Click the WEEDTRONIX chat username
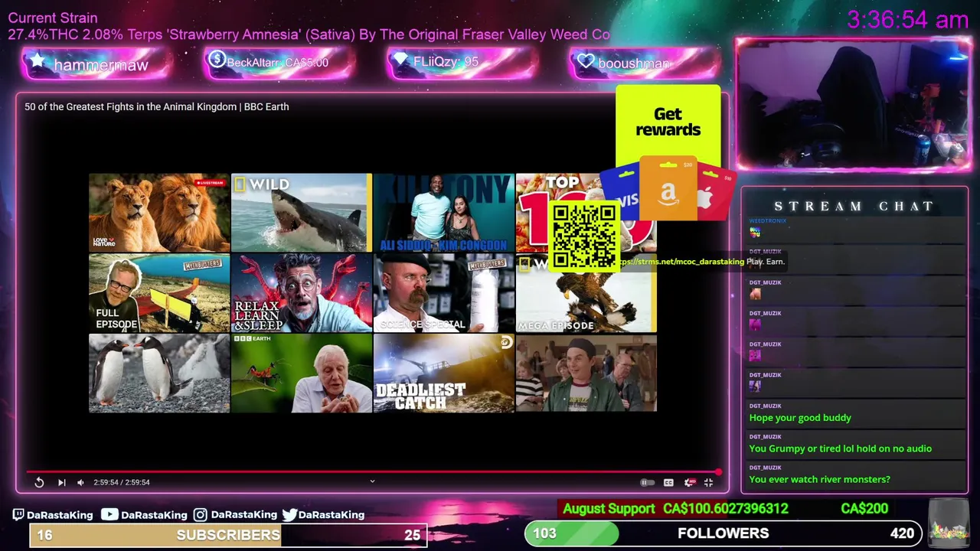 tap(767, 220)
